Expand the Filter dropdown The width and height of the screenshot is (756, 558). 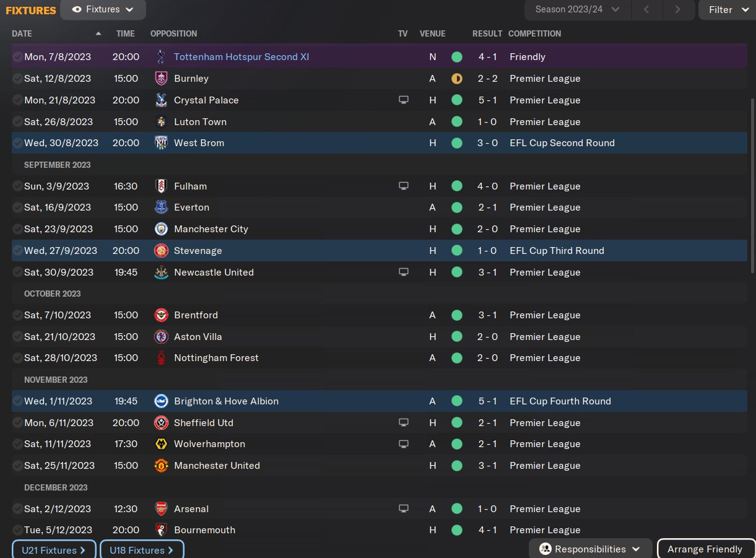pos(727,10)
